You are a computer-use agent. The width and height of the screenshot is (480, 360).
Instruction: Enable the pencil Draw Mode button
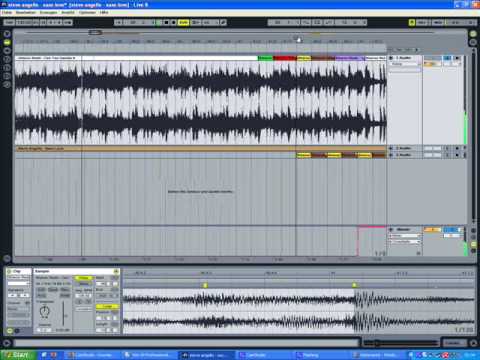[223, 22]
